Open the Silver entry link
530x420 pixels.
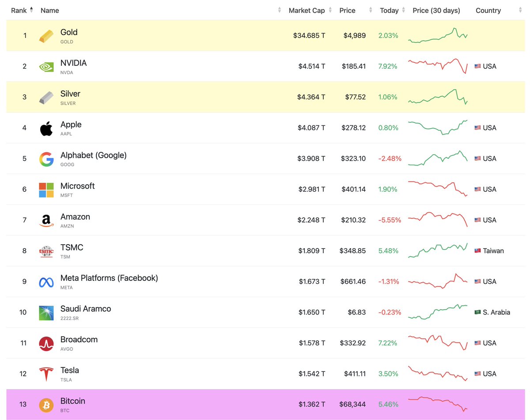pyautogui.click(x=69, y=93)
